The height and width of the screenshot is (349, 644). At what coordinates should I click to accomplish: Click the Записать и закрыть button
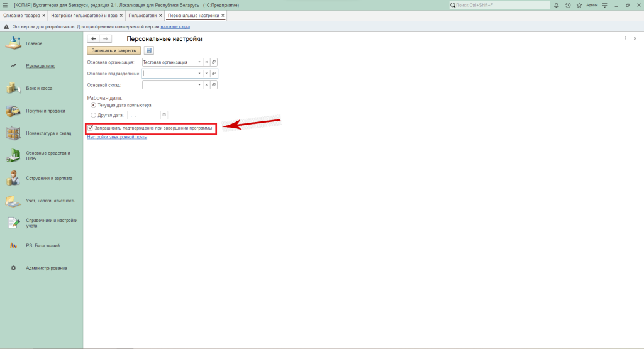(114, 50)
